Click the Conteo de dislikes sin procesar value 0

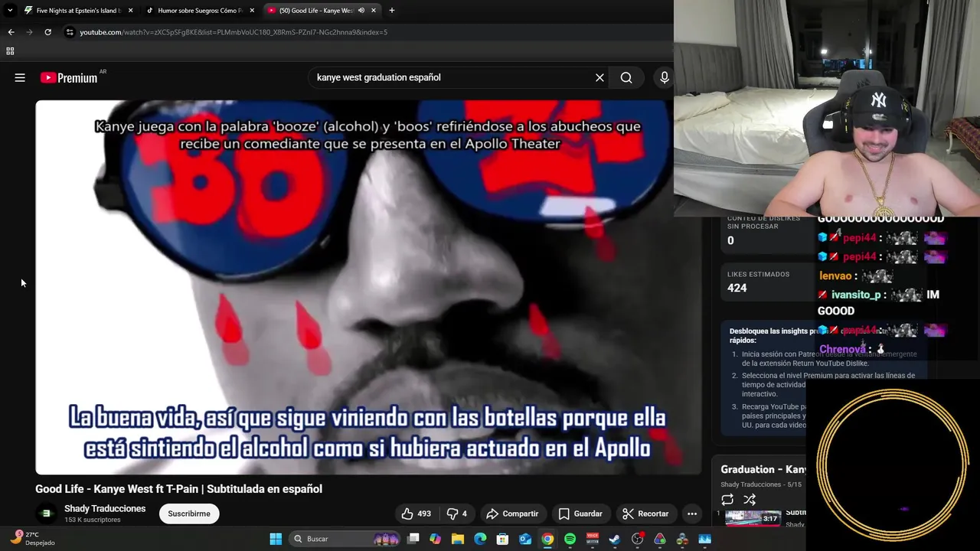[730, 240]
